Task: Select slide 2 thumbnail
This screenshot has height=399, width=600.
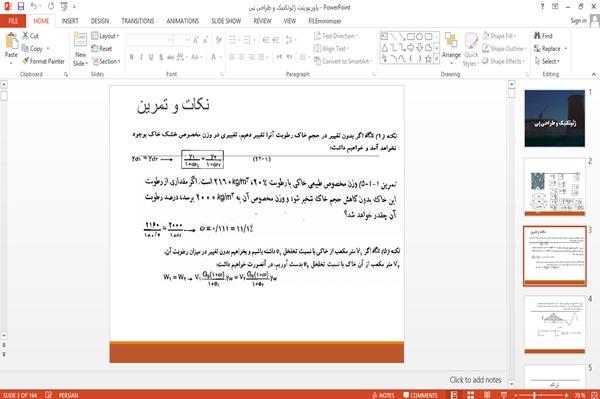Action: pyautogui.click(x=554, y=187)
